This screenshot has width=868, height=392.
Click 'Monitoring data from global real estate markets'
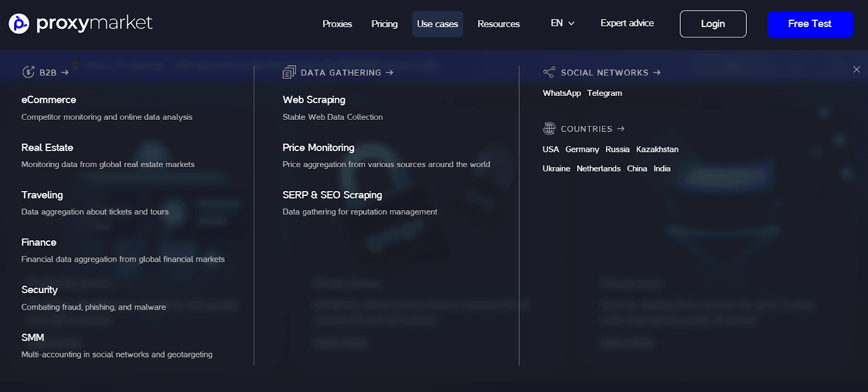click(108, 164)
